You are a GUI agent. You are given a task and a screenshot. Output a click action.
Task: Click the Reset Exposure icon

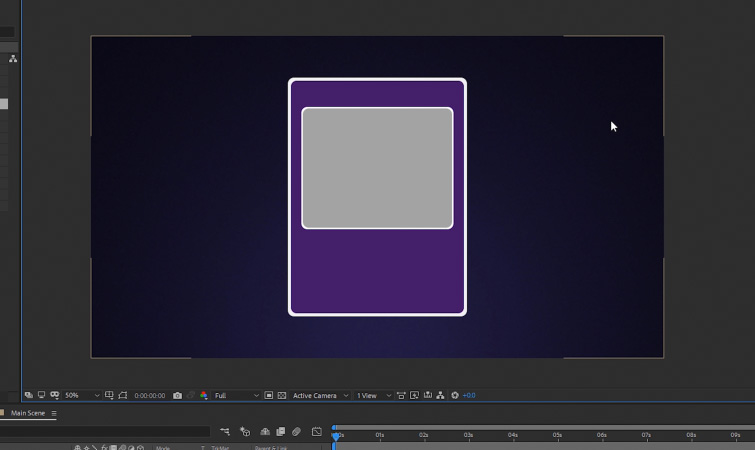pyautogui.click(x=455, y=396)
